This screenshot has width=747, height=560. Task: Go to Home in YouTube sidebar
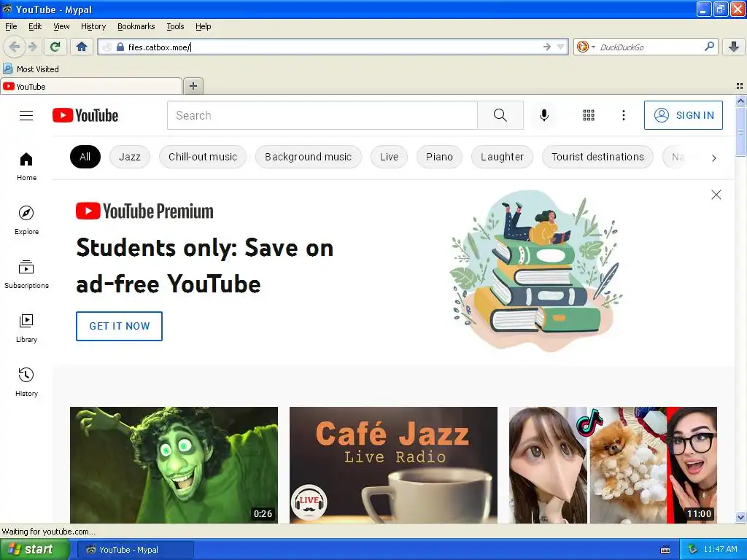pos(26,167)
